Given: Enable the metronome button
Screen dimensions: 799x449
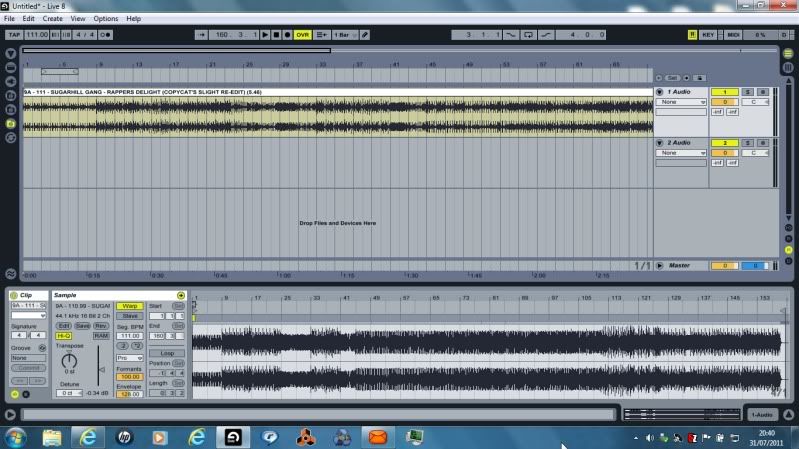Looking at the screenshot, I should (x=107, y=35).
